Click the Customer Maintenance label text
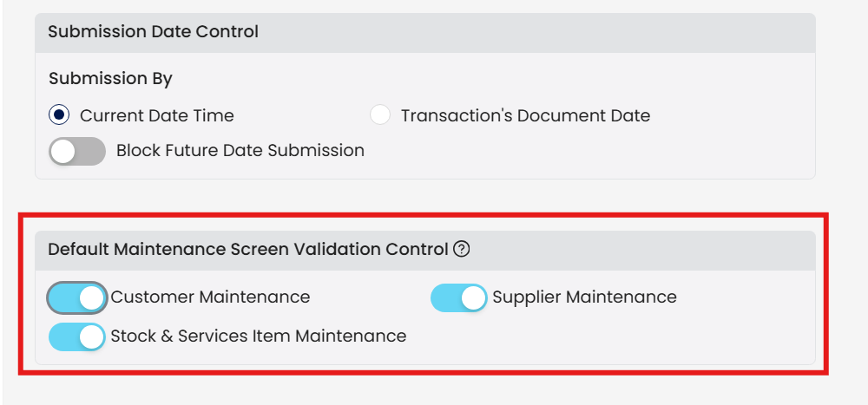This screenshot has height=405, width=868. [210, 297]
